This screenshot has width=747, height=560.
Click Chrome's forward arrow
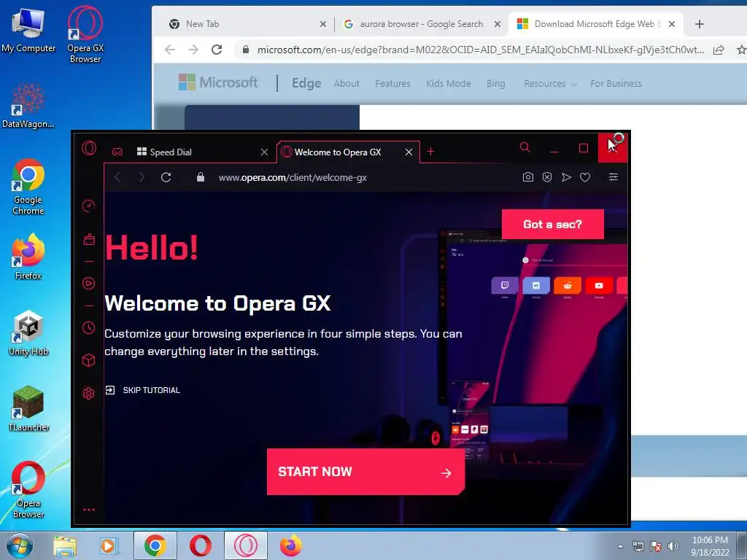(193, 50)
